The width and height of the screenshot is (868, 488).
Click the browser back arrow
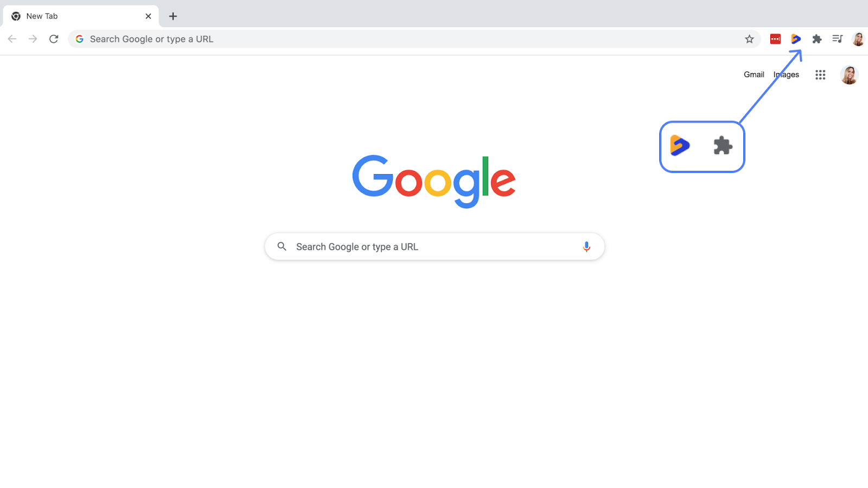click(x=12, y=39)
